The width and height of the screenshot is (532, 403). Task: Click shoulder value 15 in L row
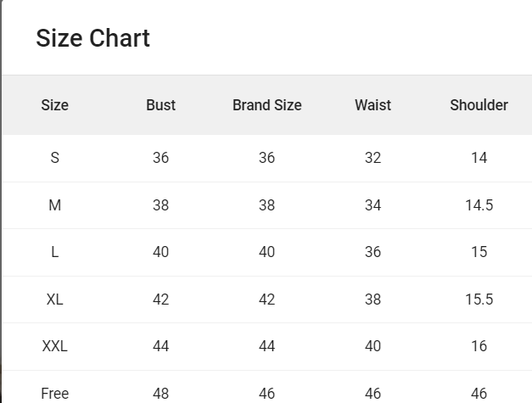479,252
